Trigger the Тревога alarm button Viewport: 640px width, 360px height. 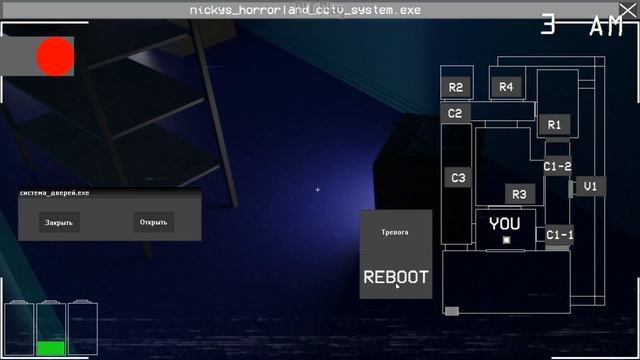pyautogui.click(x=395, y=232)
